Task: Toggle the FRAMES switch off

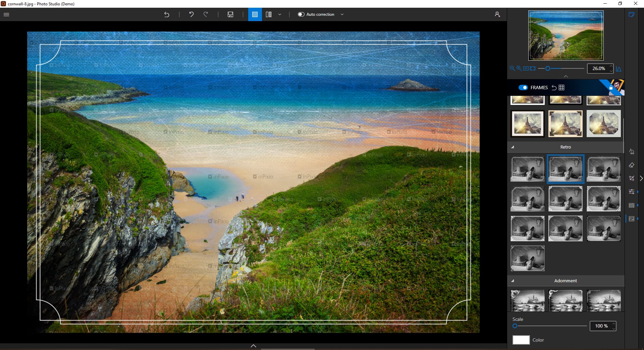Action: [x=523, y=87]
